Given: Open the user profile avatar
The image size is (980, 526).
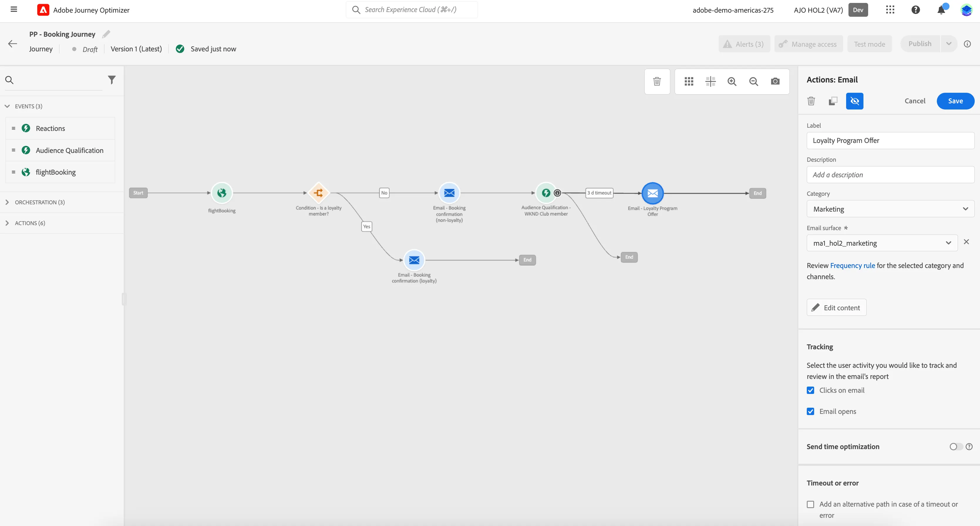Looking at the screenshot, I should [966, 10].
